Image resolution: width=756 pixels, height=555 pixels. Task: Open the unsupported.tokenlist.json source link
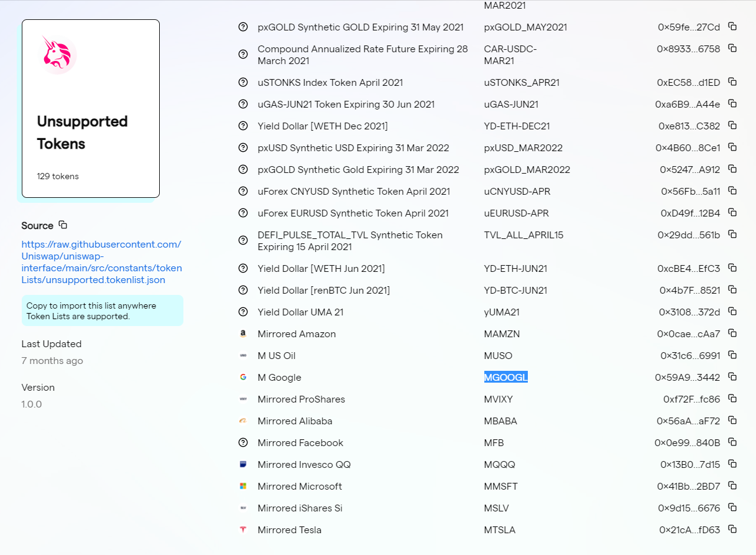102,262
